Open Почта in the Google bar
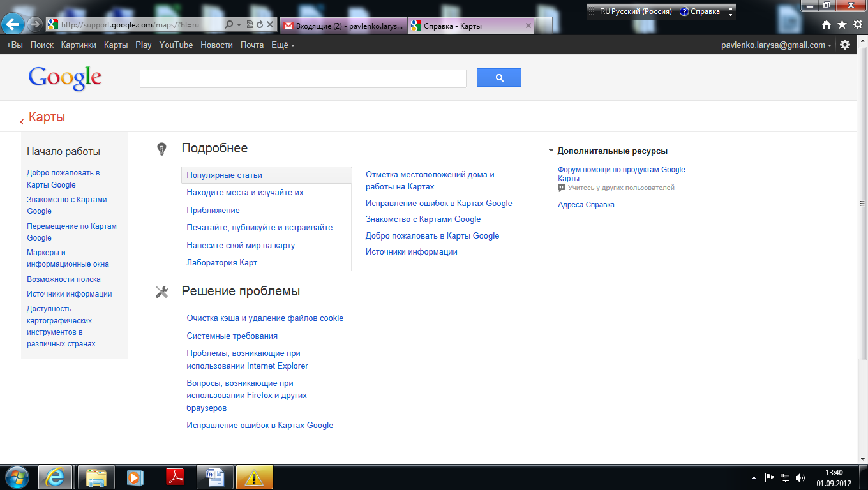 pyautogui.click(x=252, y=45)
